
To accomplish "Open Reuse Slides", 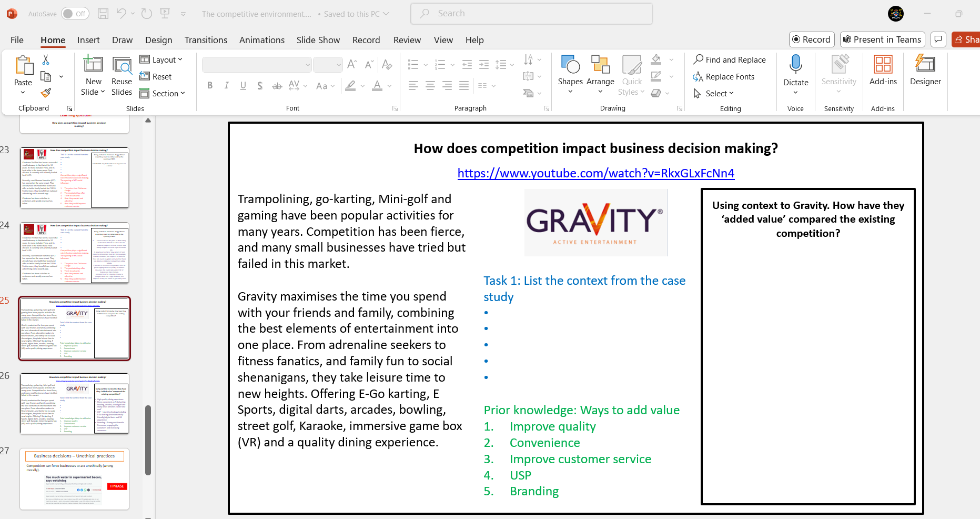I will (122, 76).
